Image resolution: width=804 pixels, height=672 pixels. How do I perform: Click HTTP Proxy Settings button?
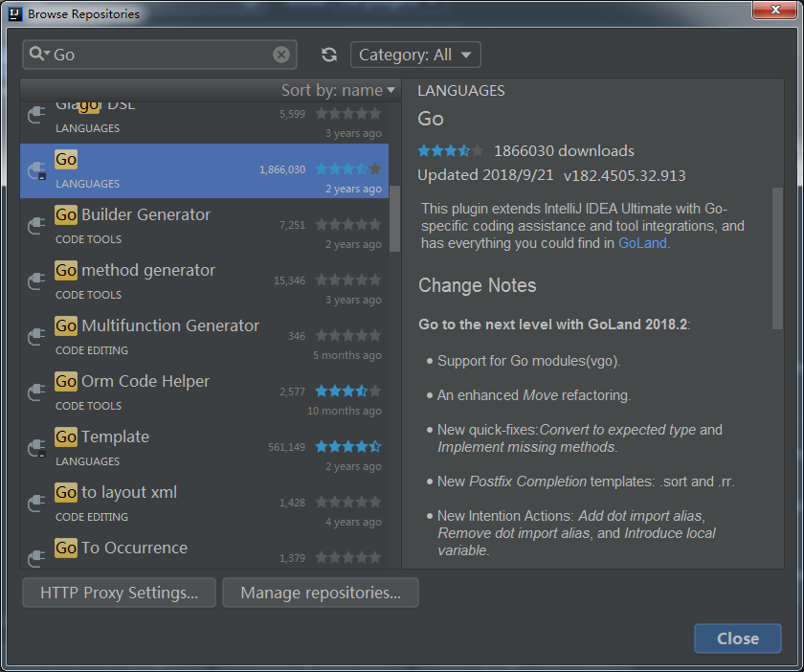(119, 593)
